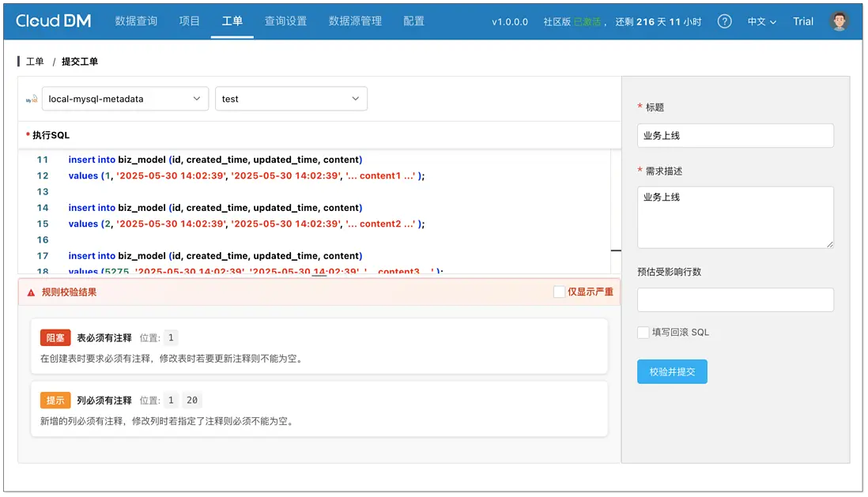Click the 需求描述 text area
The image size is (868, 497).
tap(735, 217)
